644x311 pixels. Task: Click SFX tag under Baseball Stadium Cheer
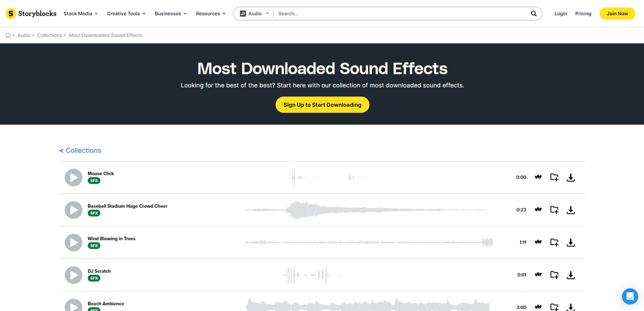[x=94, y=213]
